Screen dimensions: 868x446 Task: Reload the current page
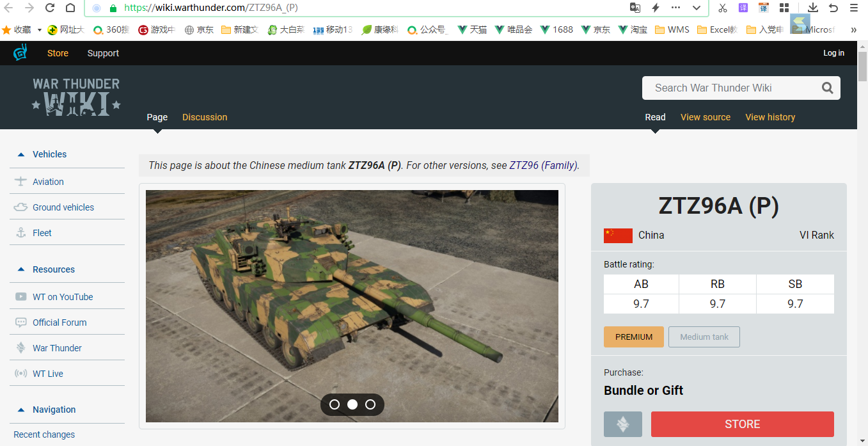pos(50,8)
